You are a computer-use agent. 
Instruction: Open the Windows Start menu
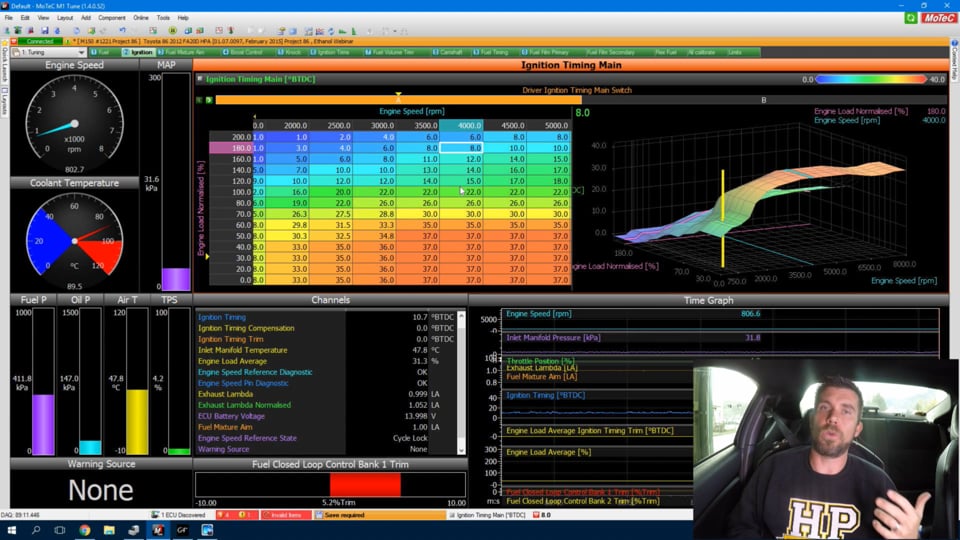(x=11, y=530)
